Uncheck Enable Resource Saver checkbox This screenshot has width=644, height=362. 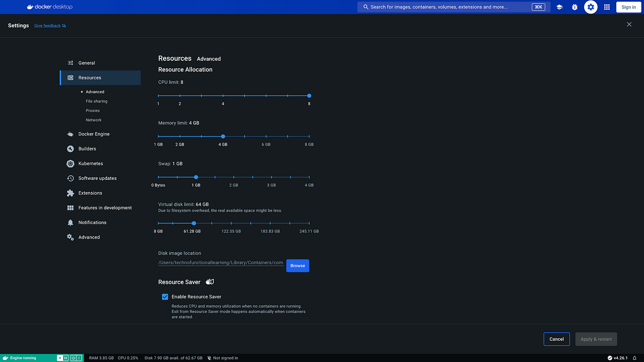click(165, 297)
